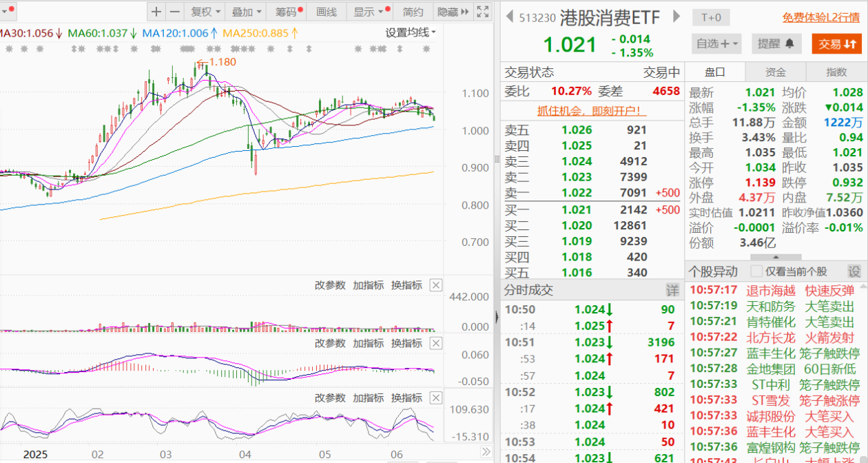
Task: Click 改参数 in the MACD panel
Action: [330, 343]
